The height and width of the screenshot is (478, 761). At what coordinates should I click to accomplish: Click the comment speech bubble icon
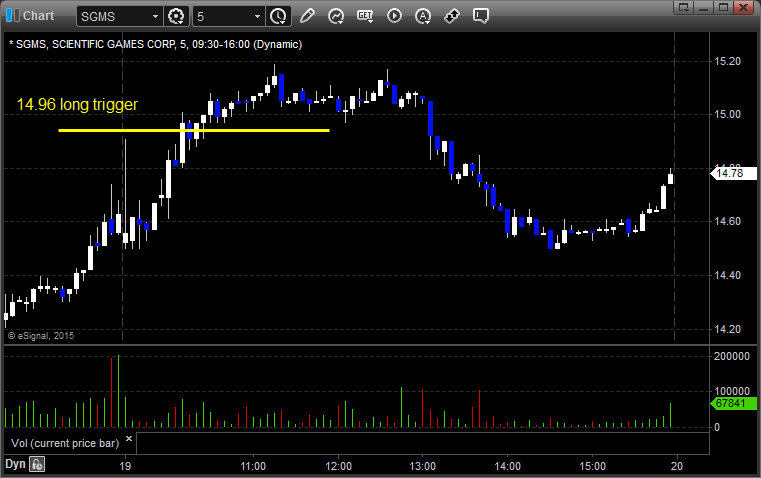point(480,16)
